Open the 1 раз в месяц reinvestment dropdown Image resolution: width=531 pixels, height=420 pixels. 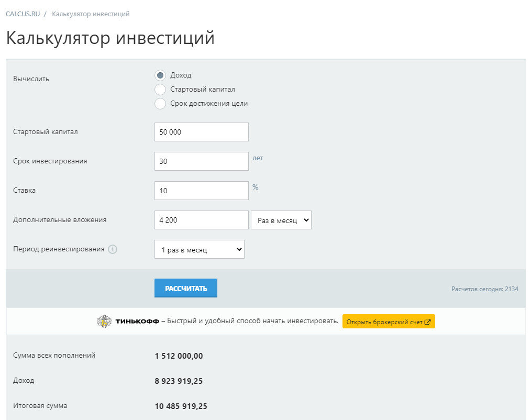coord(199,249)
